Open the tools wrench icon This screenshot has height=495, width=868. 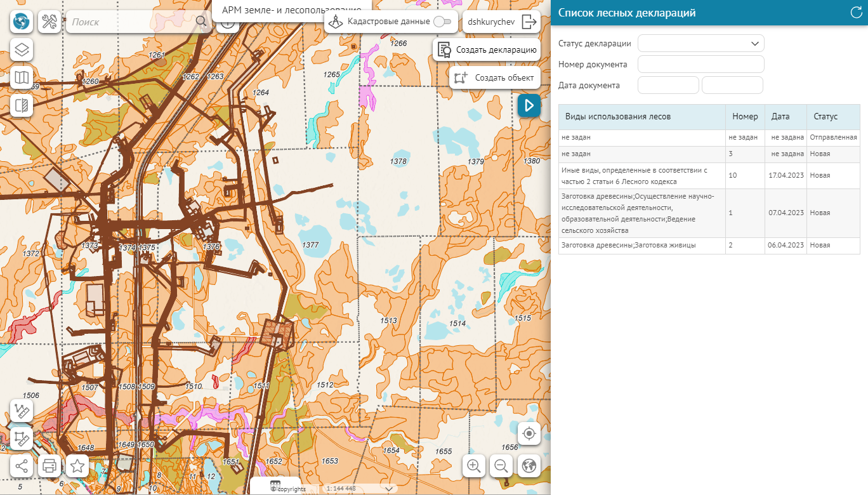coord(49,22)
